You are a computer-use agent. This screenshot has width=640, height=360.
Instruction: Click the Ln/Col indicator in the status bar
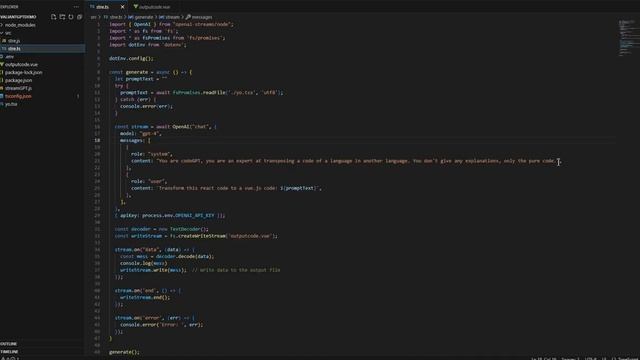coord(543,358)
